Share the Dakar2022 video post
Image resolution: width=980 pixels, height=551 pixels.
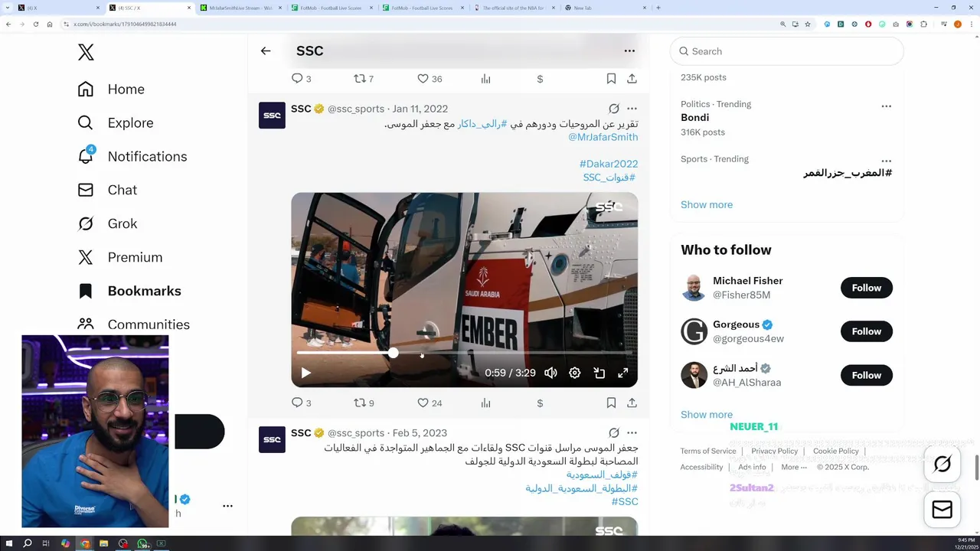point(632,403)
